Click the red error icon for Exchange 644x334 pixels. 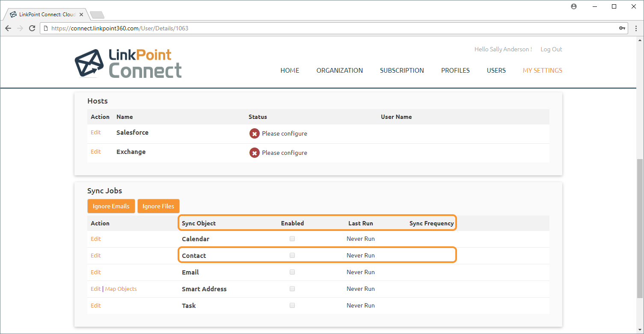coord(254,153)
